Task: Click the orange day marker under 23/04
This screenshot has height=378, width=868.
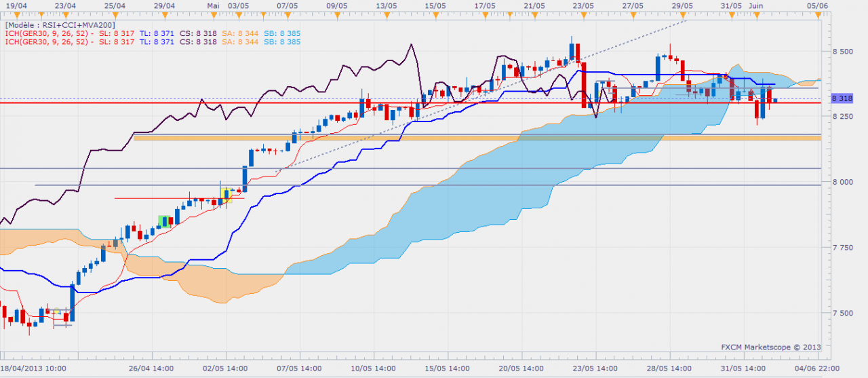Action: click(64, 14)
